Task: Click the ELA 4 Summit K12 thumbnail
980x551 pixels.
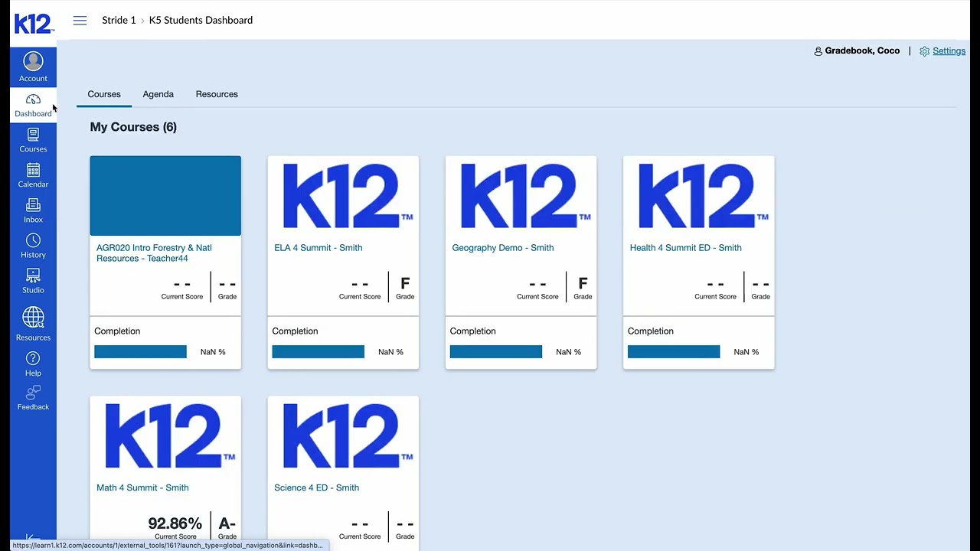Action: (x=343, y=196)
